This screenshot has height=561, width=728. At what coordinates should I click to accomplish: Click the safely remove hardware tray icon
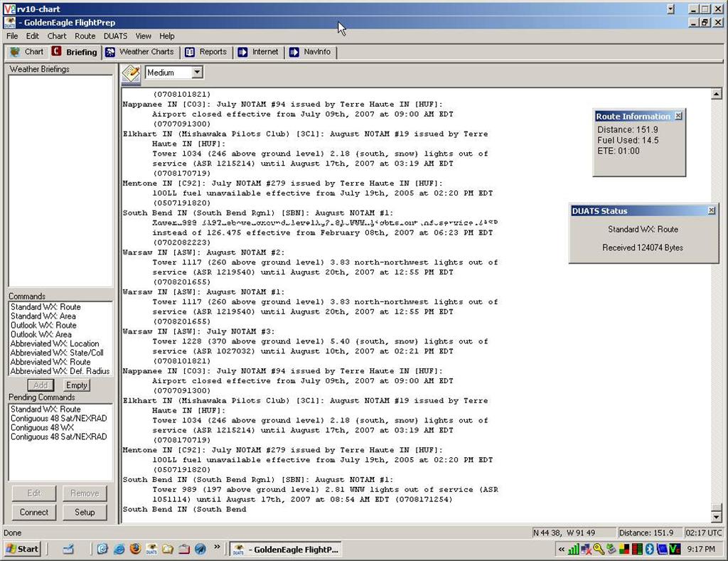point(611,550)
